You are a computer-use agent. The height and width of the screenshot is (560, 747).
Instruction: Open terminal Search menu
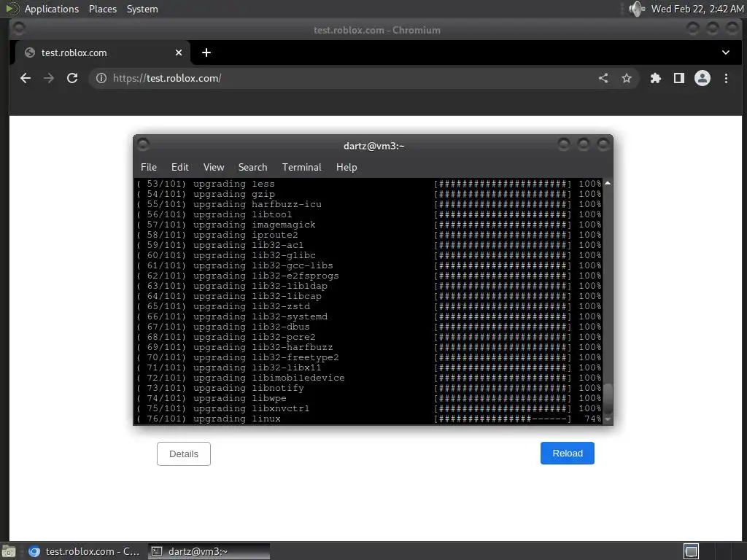coord(252,167)
